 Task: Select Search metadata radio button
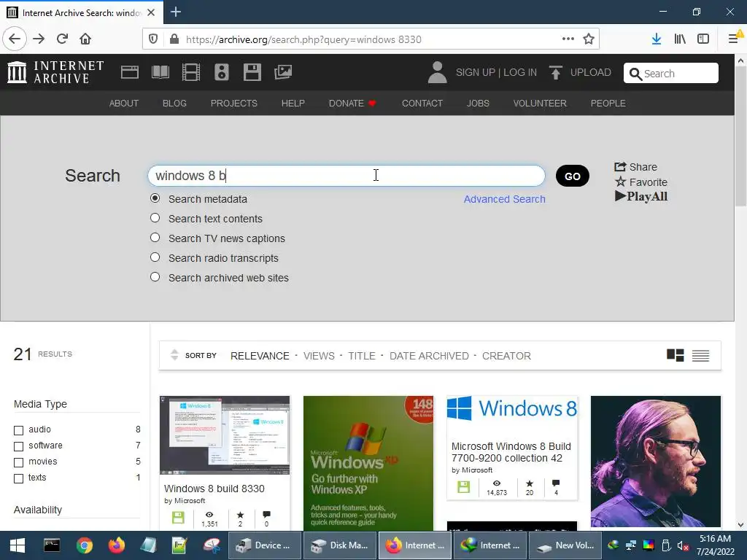pos(155,198)
